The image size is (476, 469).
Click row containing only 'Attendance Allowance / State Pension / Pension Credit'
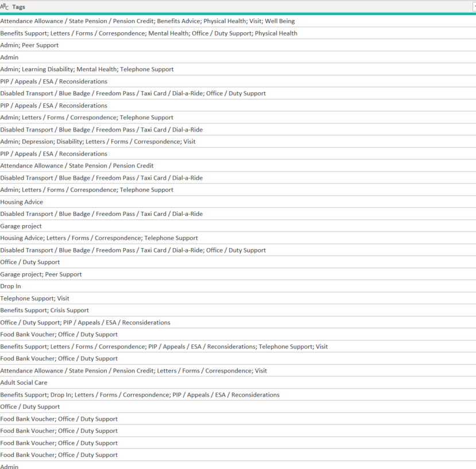(238, 166)
